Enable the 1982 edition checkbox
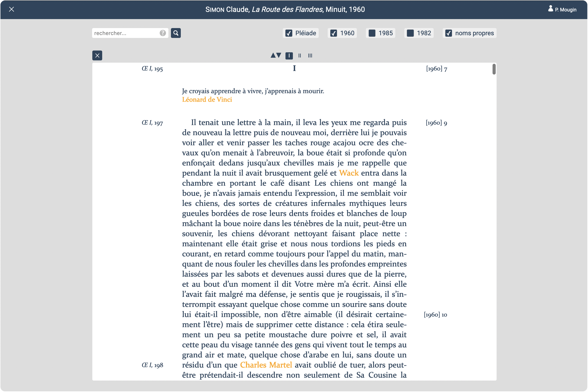 410,33
